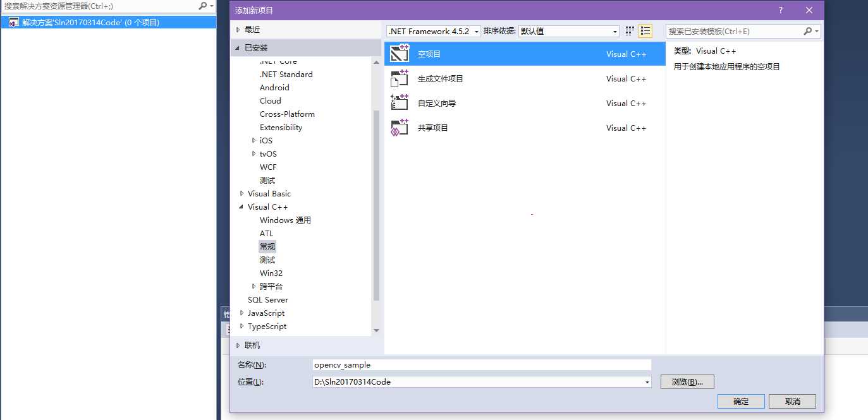Collapse the Visual C++ node
Viewport: 868px width, 420px height.
[241, 207]
